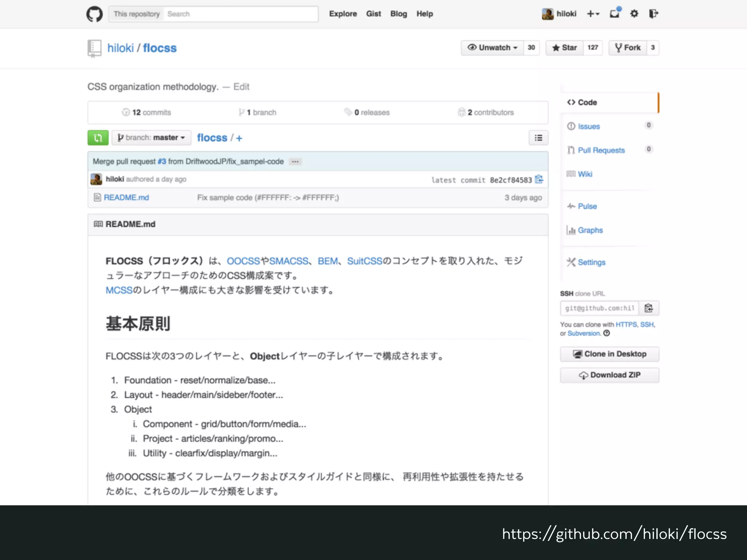Add a new file with plus link

point(239,138)
